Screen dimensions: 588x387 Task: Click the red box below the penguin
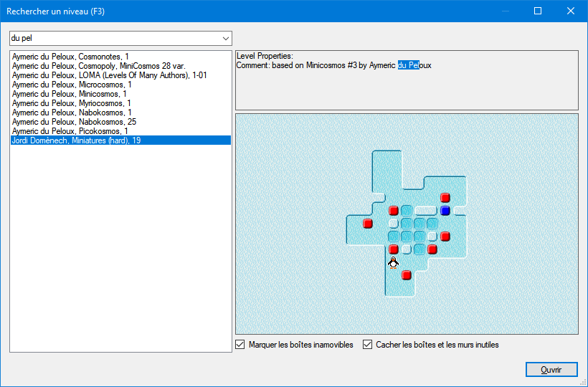coord(407,275)
